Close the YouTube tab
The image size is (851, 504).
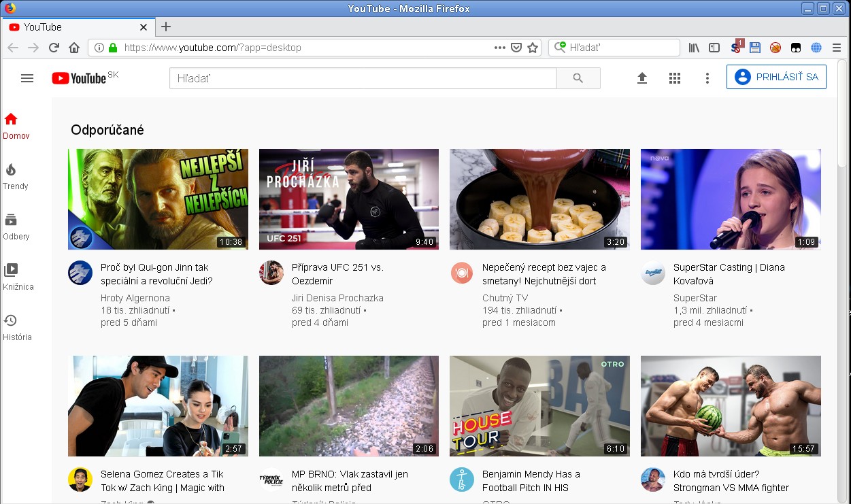pyautogui.click(x=144, y=27)
